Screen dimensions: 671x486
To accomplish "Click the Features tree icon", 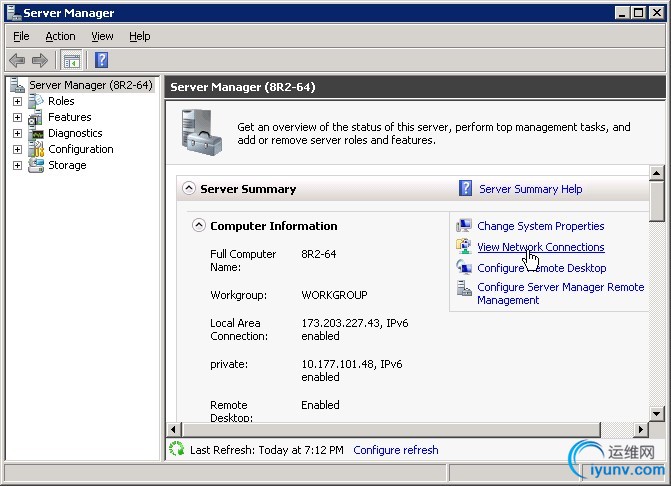I will tap(36, 117).
